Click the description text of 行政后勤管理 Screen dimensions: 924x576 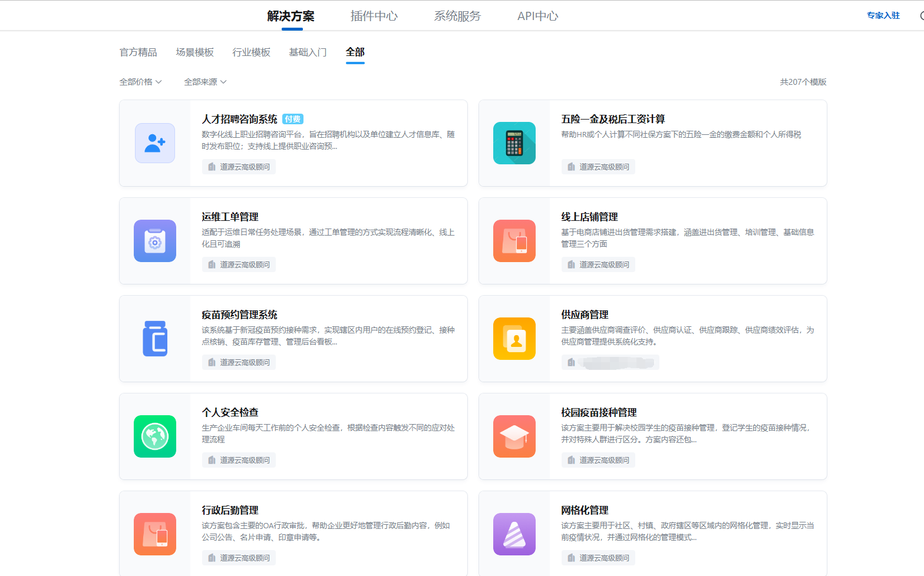click(326, 531)
